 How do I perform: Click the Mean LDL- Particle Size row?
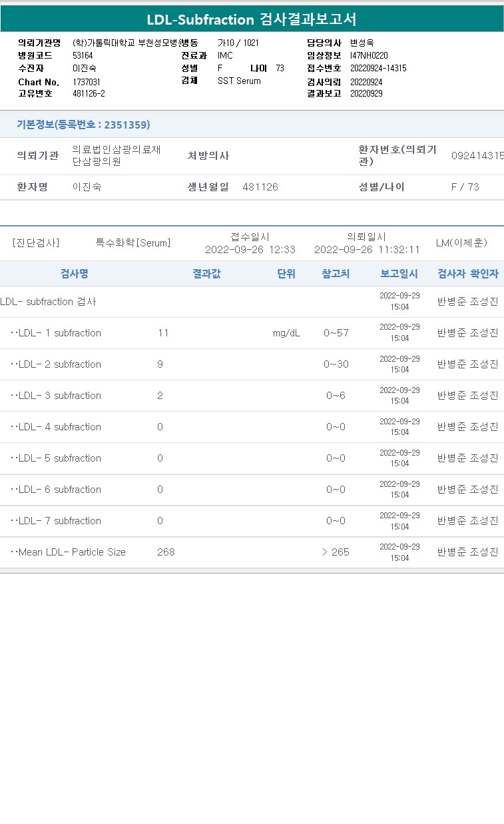tap(252, 552)
